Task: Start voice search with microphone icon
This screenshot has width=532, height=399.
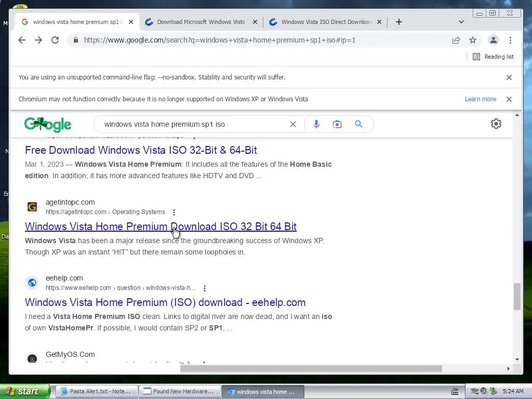Action: coord(316,124)
